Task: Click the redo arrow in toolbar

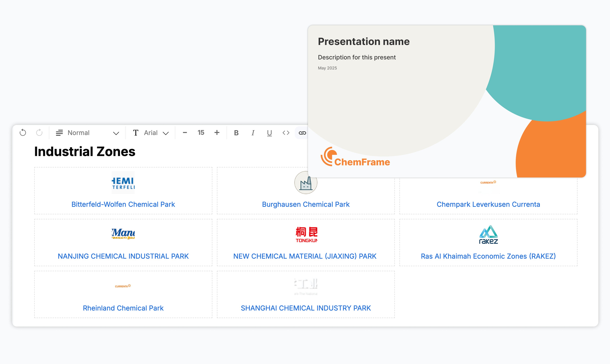Action: tap(39, 133)
